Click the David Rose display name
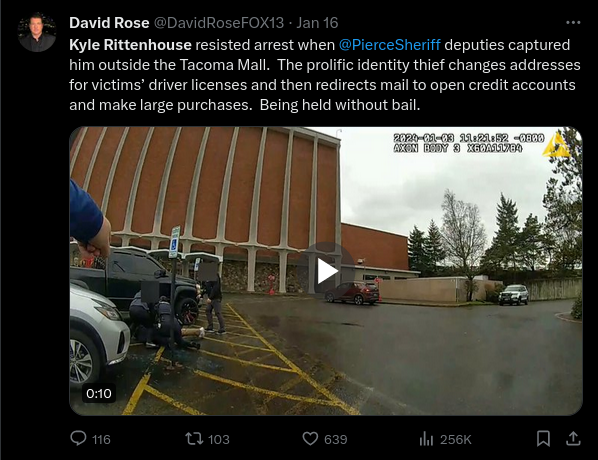The image size is (598, 460). tap(109, 23)
